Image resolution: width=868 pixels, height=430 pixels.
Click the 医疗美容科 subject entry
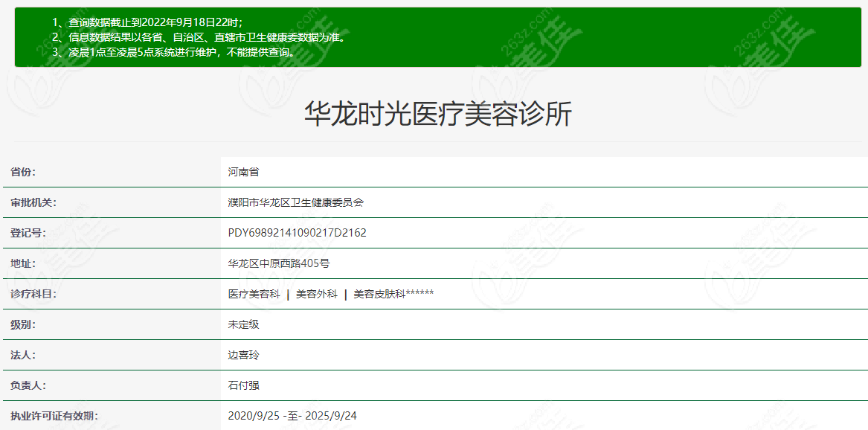254,294
